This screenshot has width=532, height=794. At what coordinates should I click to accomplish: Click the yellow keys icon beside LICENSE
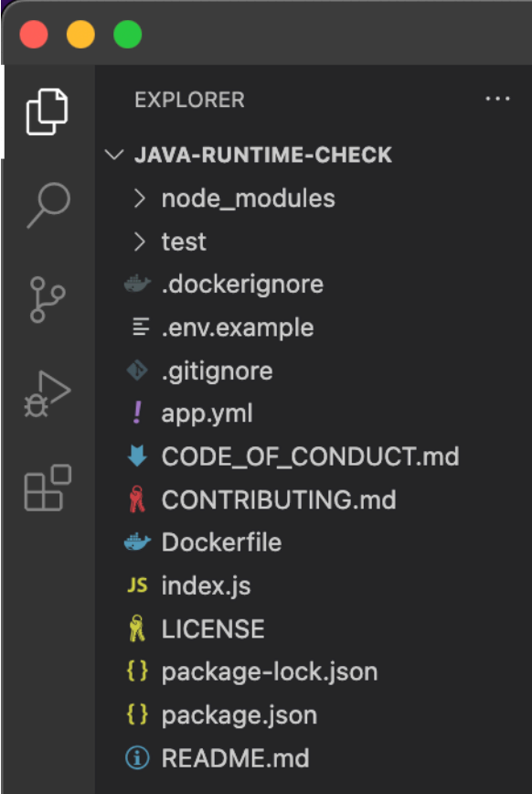[x=137, y=628]
